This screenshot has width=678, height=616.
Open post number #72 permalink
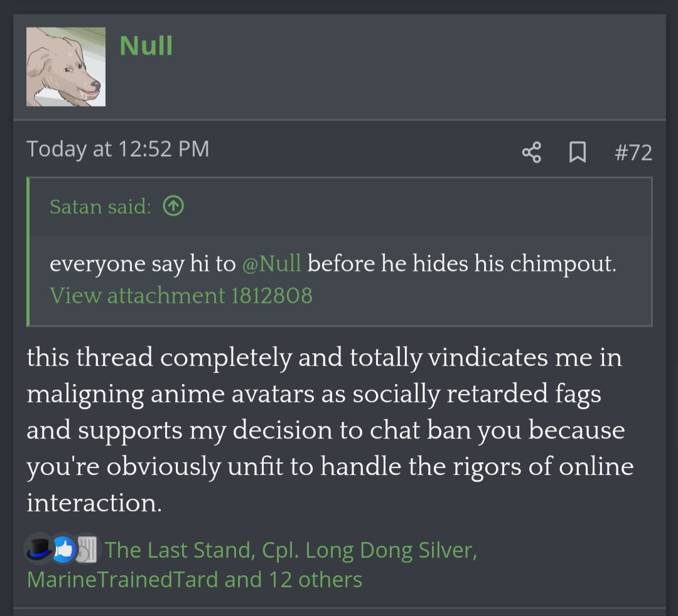click(x=633, y=152)
